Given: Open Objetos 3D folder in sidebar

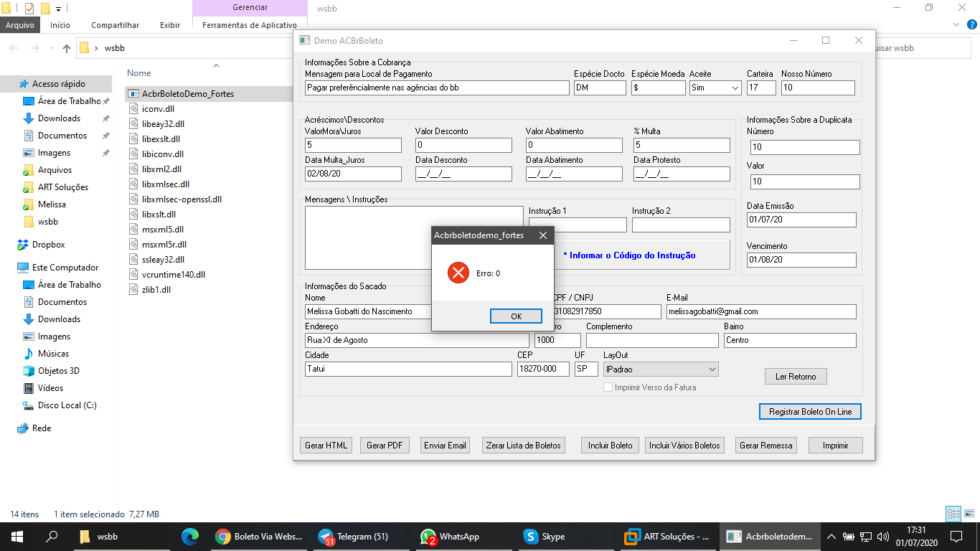Looking at the screenshot, I should [x=58, y=371].
